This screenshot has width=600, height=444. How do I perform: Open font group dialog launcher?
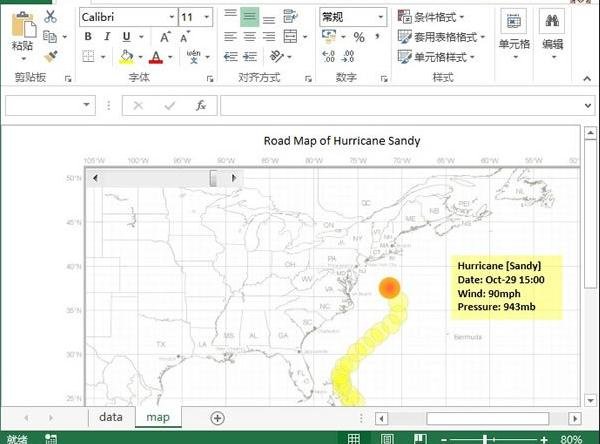pos(210,78)
